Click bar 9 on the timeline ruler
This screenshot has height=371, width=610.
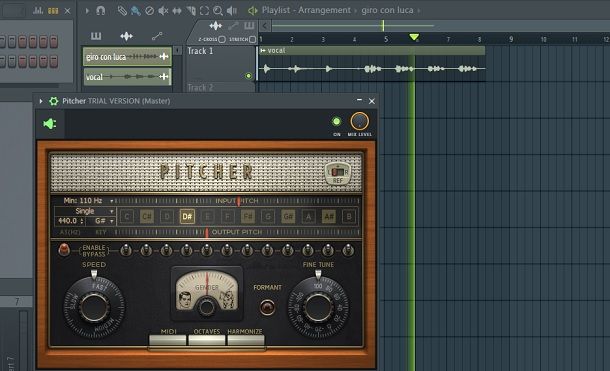click(511, 39)
